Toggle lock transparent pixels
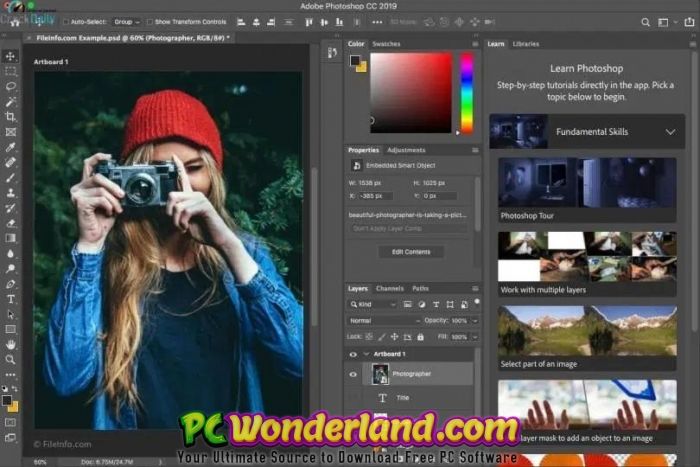The height and width of the screenshot is (467, 700). (369, 337)
